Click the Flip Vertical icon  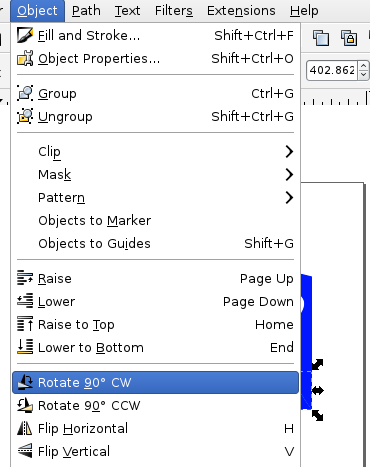coord(25,451)
